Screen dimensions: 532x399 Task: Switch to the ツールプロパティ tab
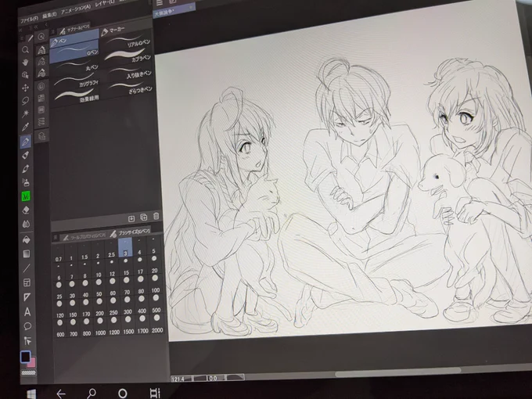click(x=84, y=235)
